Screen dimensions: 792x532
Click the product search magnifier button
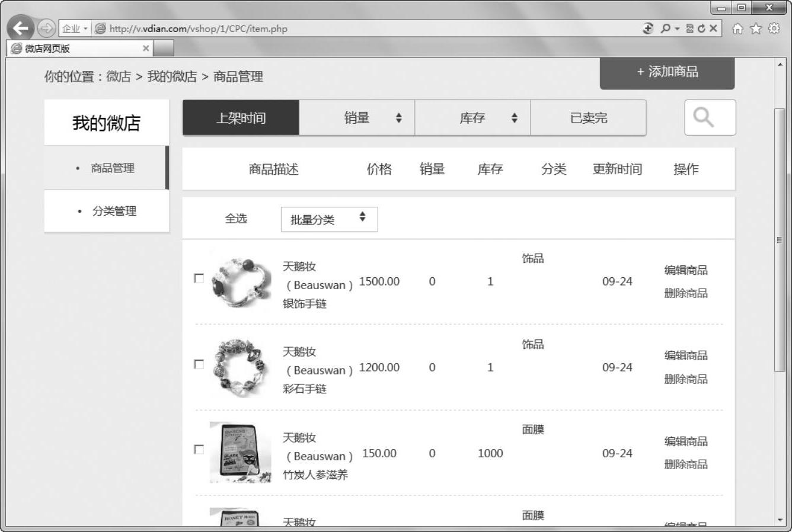click(710, 117)
